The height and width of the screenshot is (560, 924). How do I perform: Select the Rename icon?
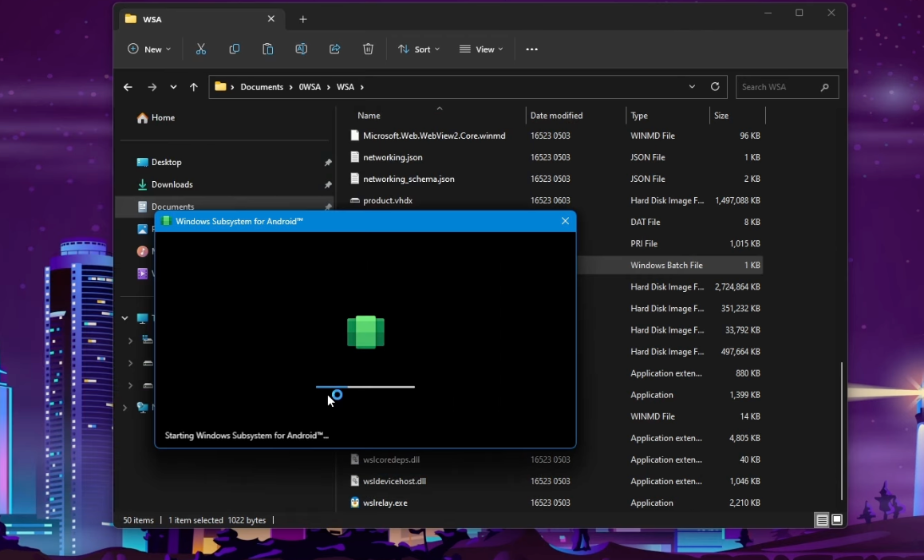tap(302, 49)
